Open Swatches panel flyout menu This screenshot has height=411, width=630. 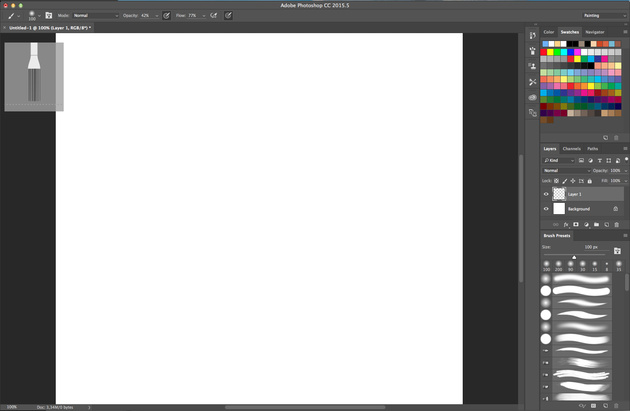coord(625,32)
